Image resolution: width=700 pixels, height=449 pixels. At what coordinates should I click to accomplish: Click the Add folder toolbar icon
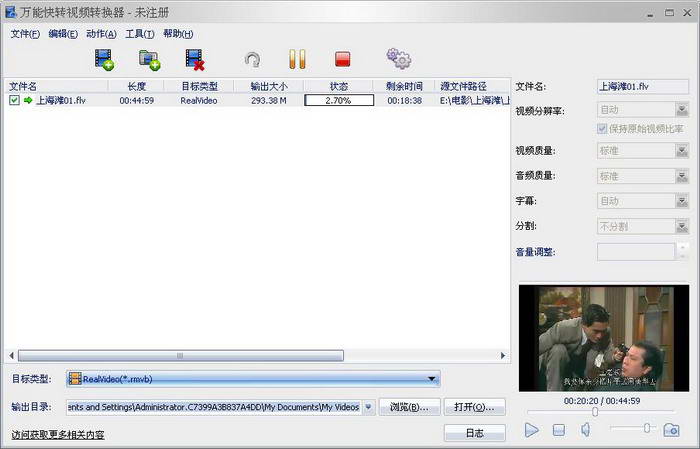150,60
